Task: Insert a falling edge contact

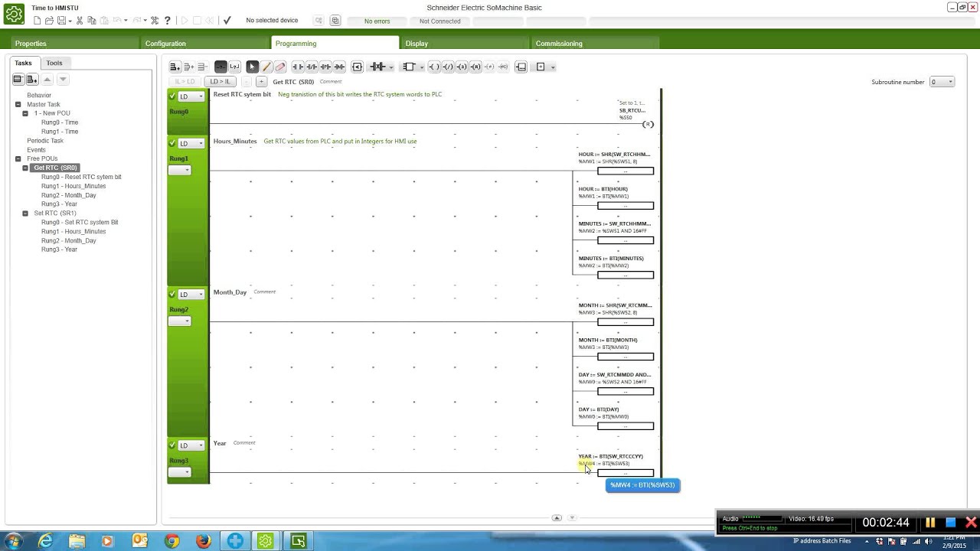Action: coord(339,67)
